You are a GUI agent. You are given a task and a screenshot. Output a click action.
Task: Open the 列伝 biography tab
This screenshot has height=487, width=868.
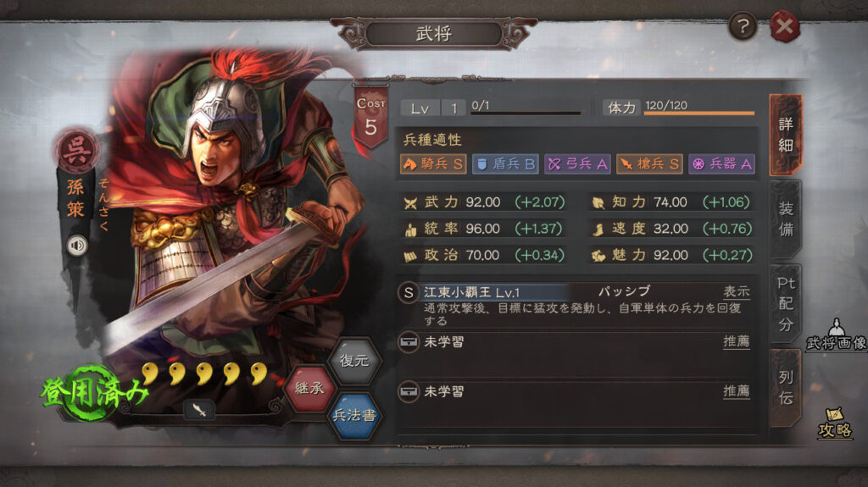pyautogui.click(x=786, y=388)
